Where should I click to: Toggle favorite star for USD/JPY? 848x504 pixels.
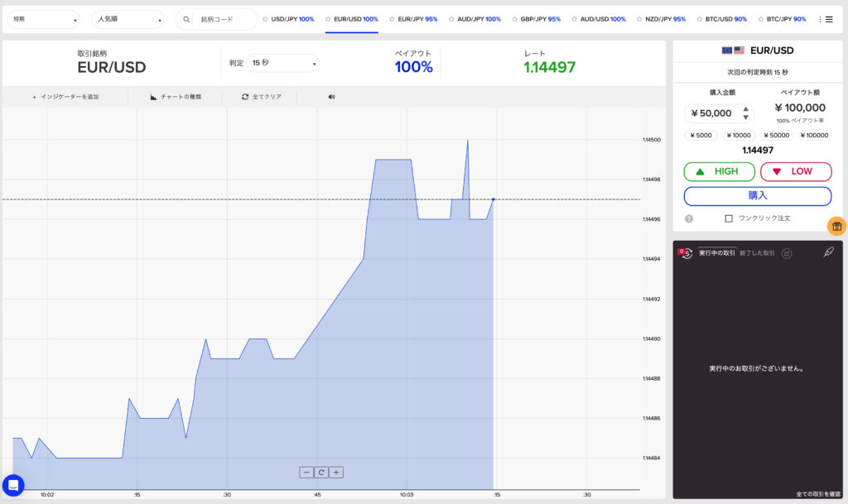(x=265, y=19)
